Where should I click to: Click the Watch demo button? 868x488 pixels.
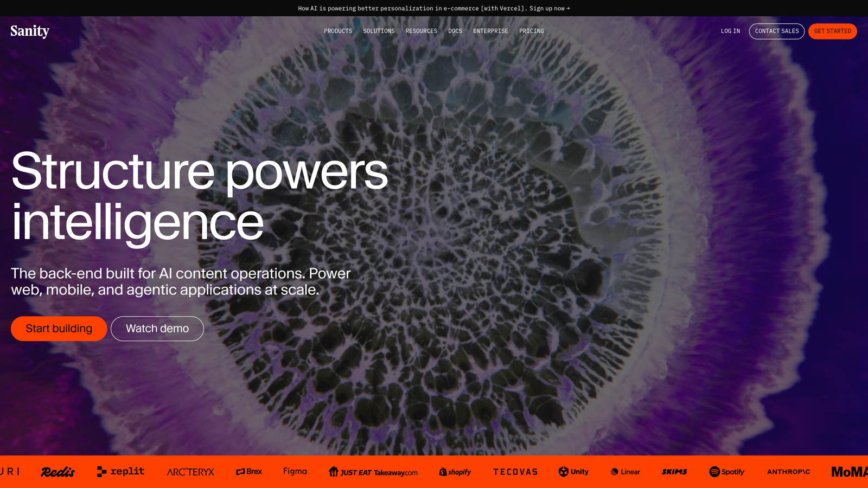pyautogui.click(x=157, y=329)
